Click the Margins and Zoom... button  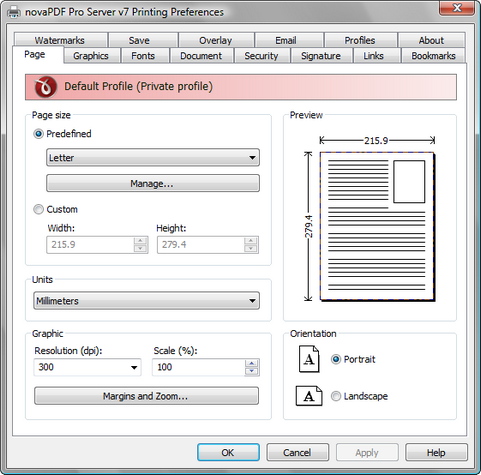pos(146,396)
